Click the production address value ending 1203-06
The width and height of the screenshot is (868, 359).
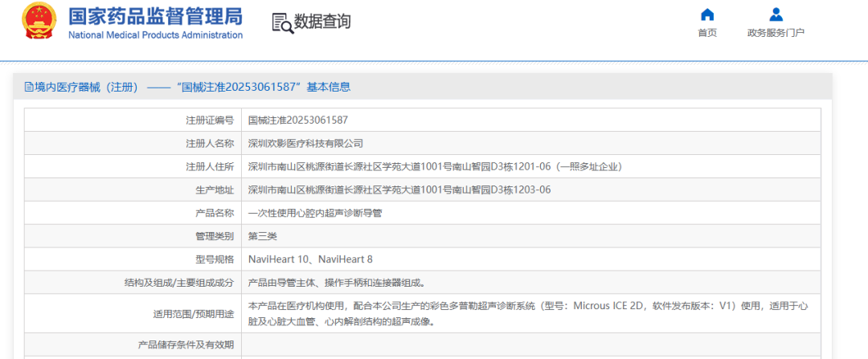tap(399, 190)
